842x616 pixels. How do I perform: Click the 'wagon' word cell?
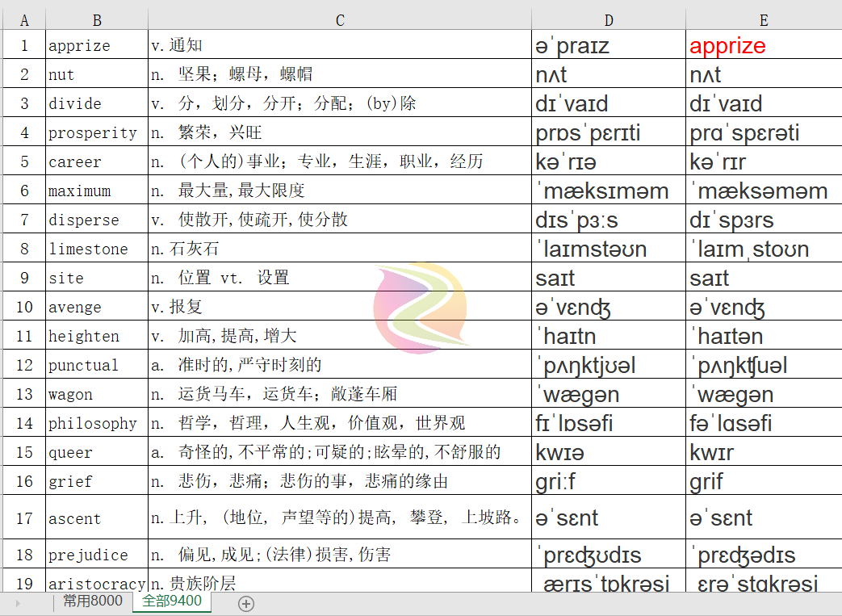click(x=97, y=393)
